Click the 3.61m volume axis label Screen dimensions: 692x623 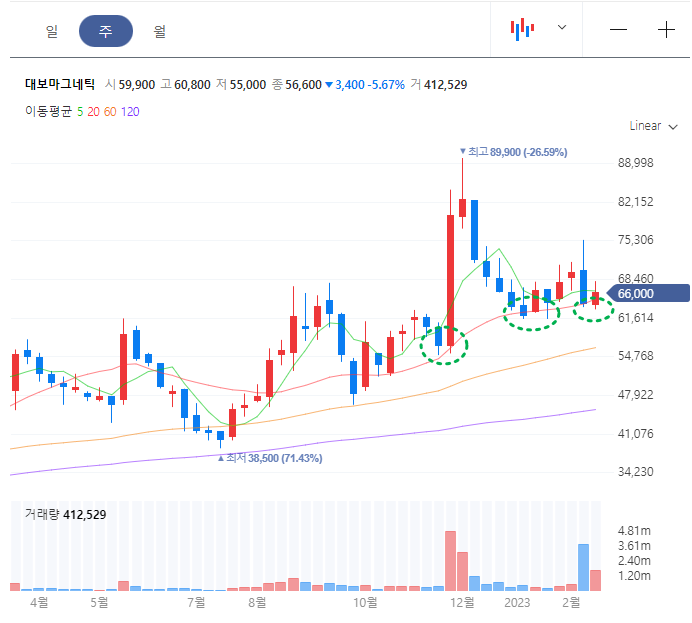(x=634, y=546)
